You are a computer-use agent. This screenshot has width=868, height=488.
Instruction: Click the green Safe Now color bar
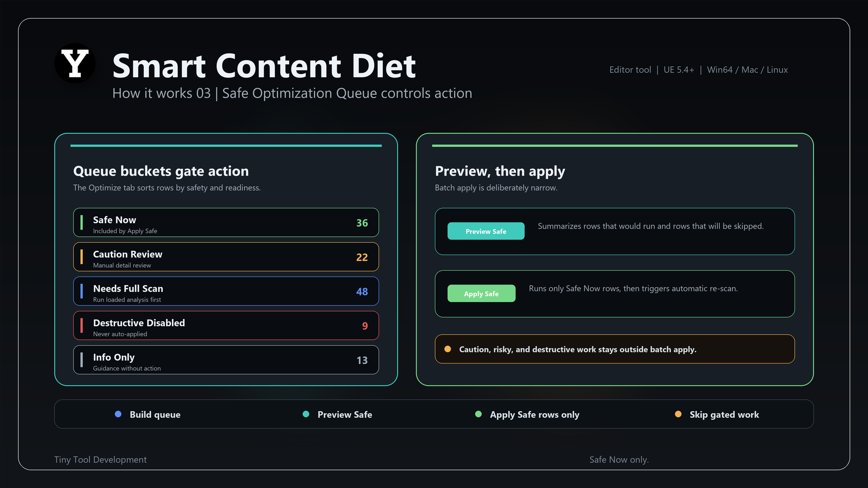tap(81, 222)
